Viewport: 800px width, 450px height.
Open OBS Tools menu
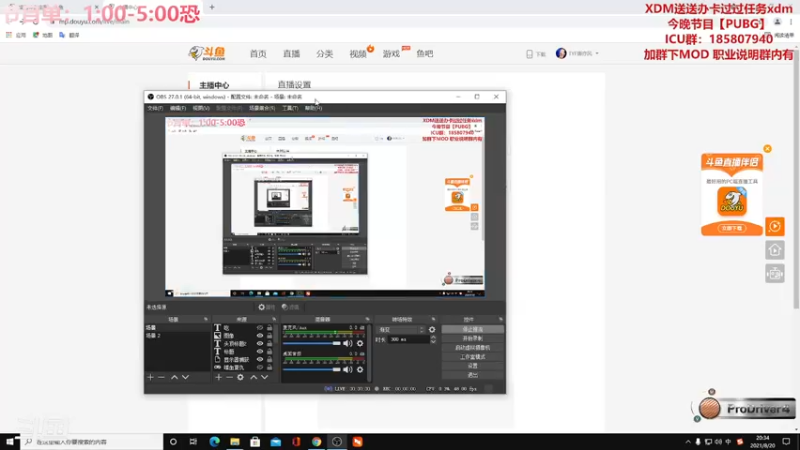(290, 108)
